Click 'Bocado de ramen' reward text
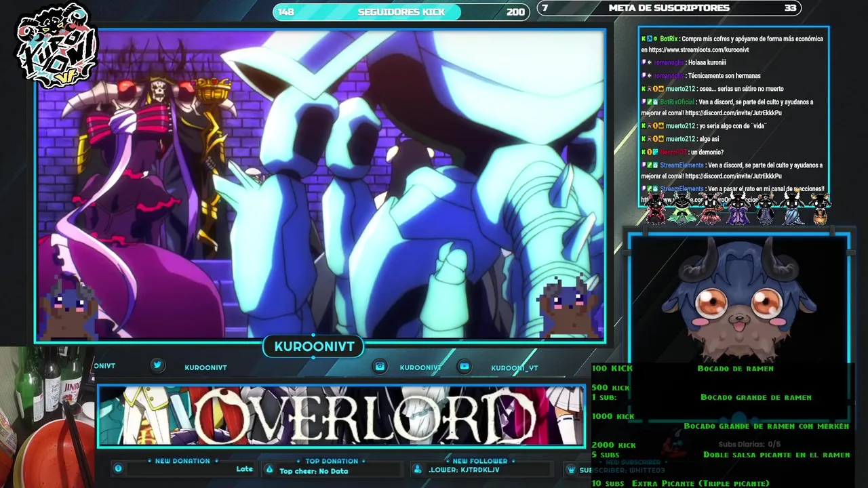The height and width of the screenshot is (488, 868). [x=735, y=368]
